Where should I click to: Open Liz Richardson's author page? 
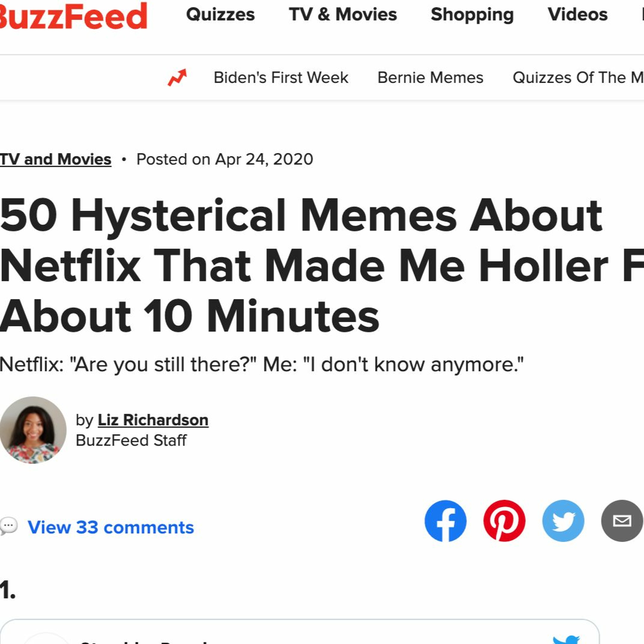click(153, 420)
